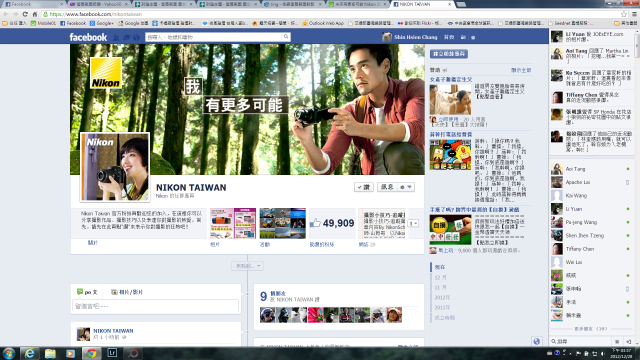The width and height of the screenshot is (640, 360).
Task: Click the Nikon yellow logo on cover
Action: [106, 73]
